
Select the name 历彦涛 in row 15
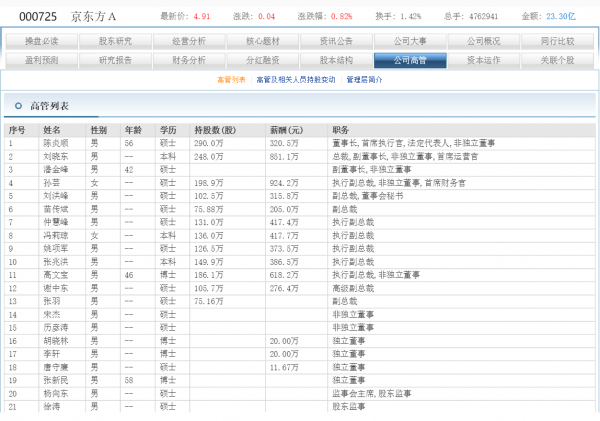coord(56,328)
